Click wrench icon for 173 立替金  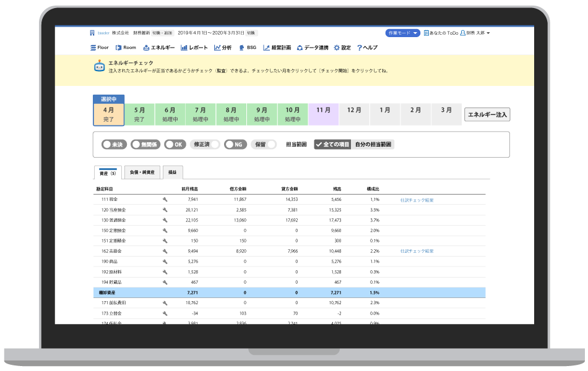click(165, 313)
